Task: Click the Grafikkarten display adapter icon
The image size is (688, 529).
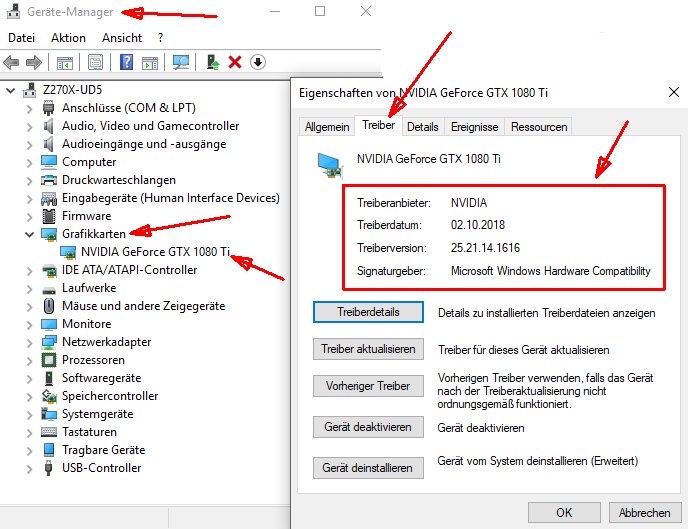Action: click(x=49, y=234)
